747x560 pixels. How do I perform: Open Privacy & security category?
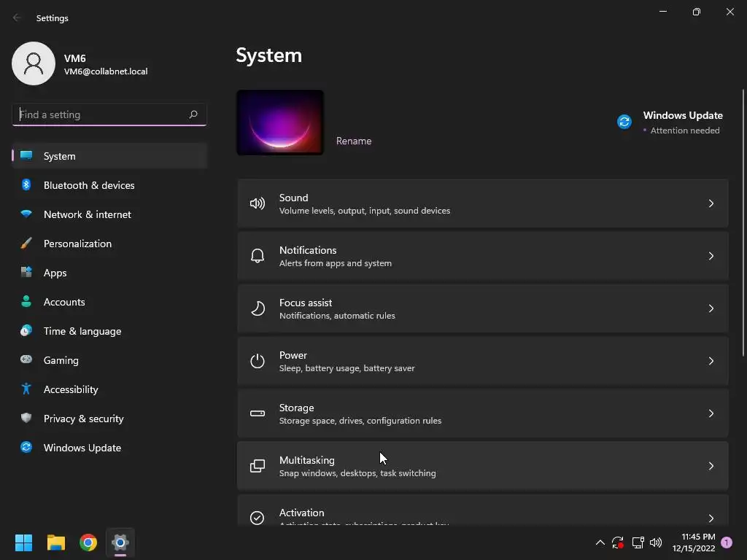pyautogui.click(x=109, y=419)
